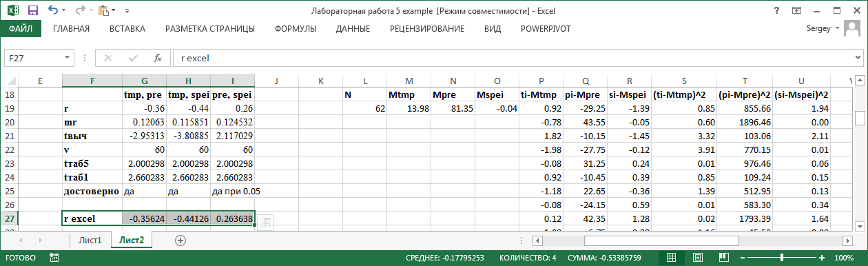This screenshot has height=266, width=868.
Task: Click in the formula bar text 'r excel'
Action: pyautogui.click(x=195, y=59)
